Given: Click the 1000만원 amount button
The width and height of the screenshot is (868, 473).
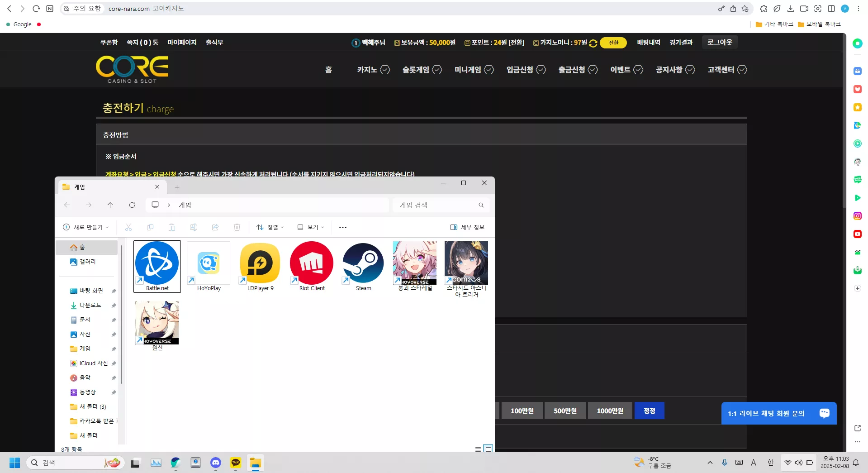Looking at the screenshot, I should click(x=610, y=411).
